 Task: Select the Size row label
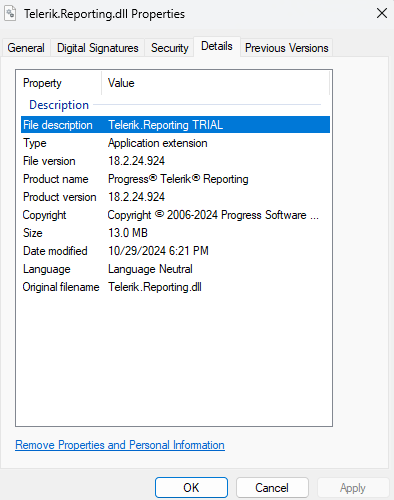click(x=33, y=233)
